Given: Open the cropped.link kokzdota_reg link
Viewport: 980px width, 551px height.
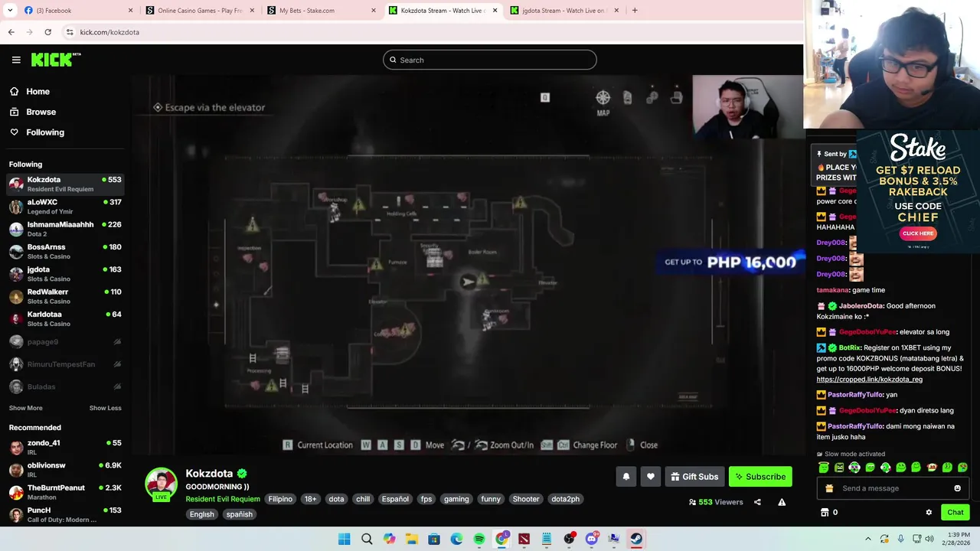Looking at the screenshot, I should click(869, 379).
